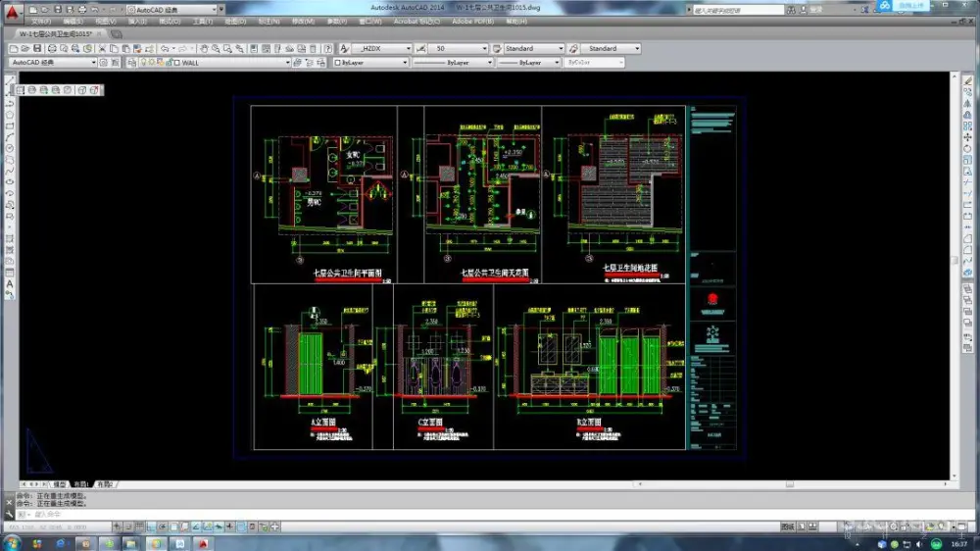The image size is (980, 551).
Task: Open the 格式(O) menu
Action: pos(169,21)
